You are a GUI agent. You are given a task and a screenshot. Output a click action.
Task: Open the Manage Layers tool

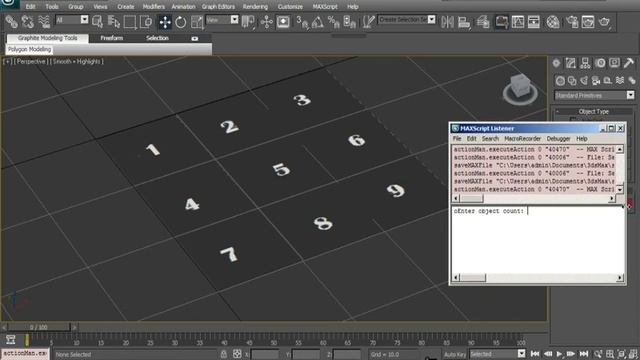(483, 22)
